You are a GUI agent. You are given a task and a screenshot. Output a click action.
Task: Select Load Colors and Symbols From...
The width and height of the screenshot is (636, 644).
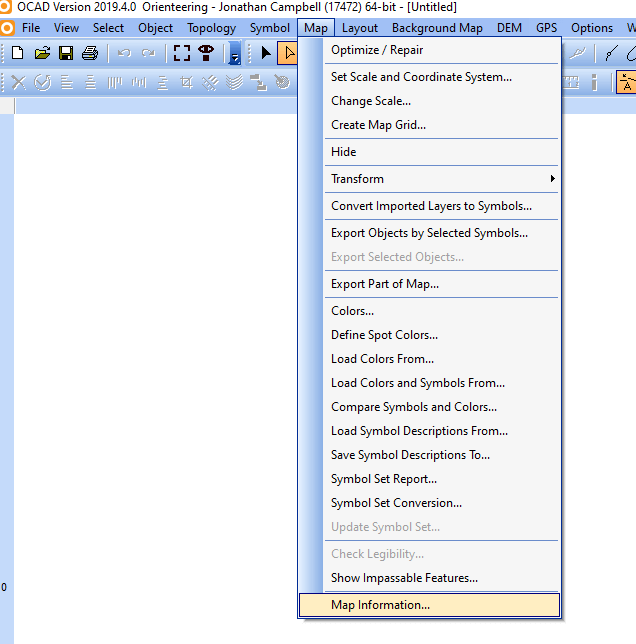pyautogui.click(x=429, y=383)
